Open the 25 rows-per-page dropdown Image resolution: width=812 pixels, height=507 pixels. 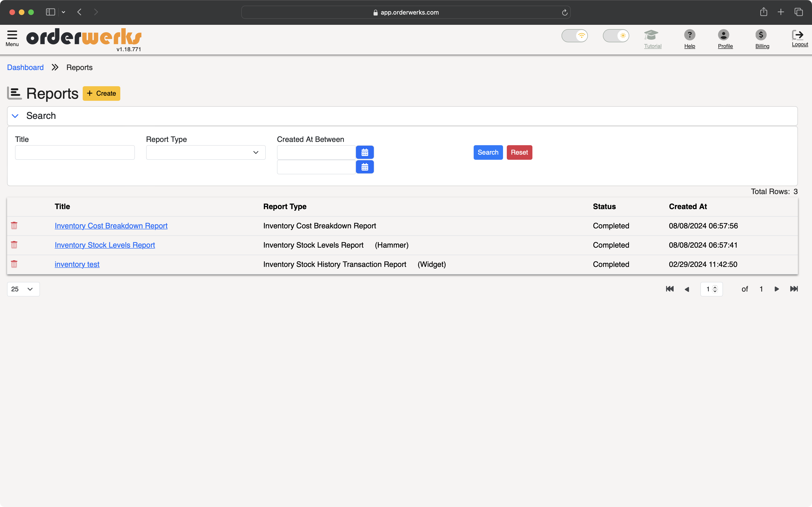23,289
